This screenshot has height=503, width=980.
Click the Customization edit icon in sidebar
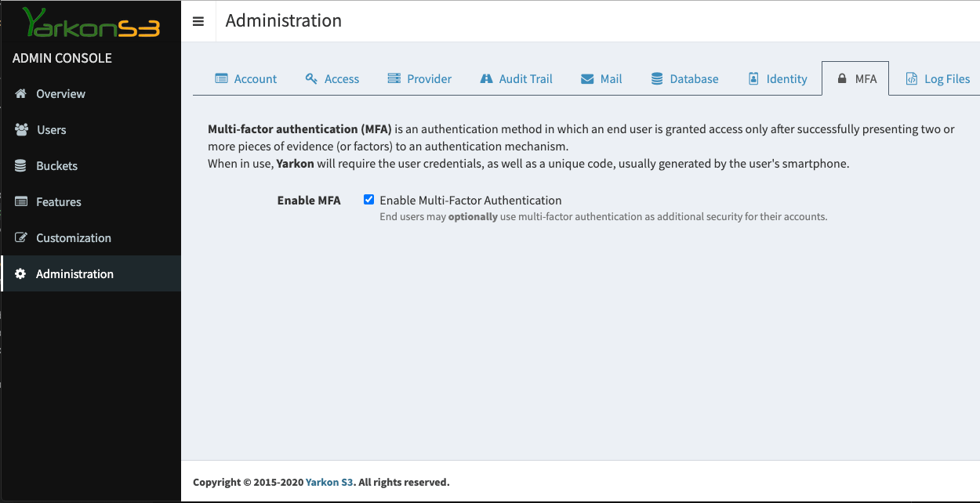[21, 238]
